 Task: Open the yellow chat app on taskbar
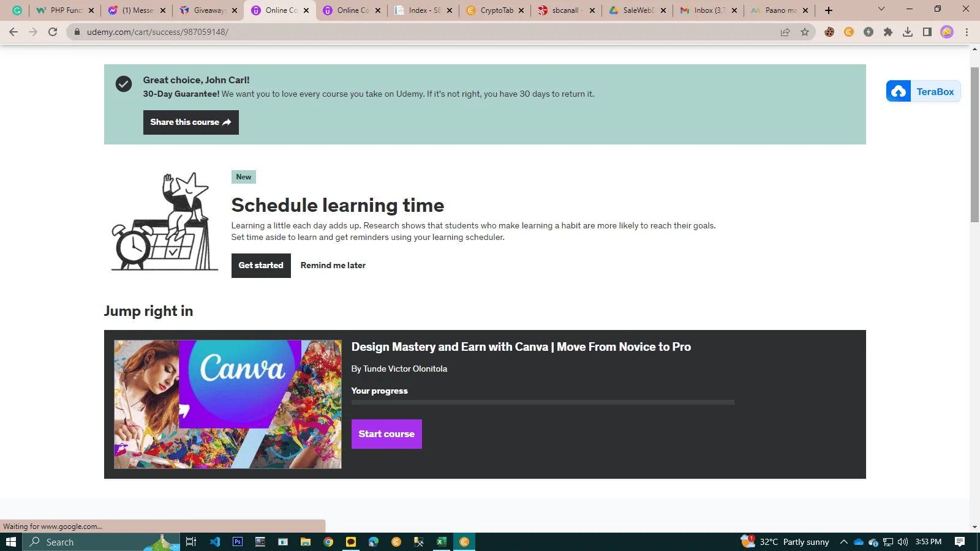point(351,542)
